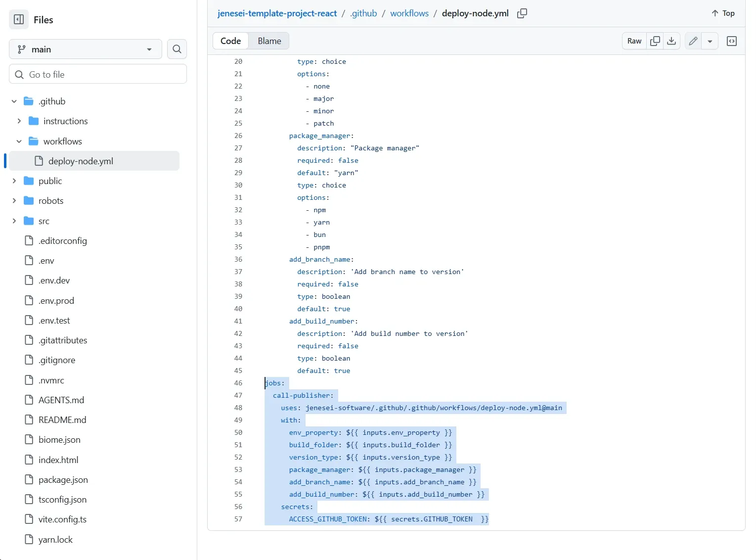Focus the Go to file input

pos(98,74)
